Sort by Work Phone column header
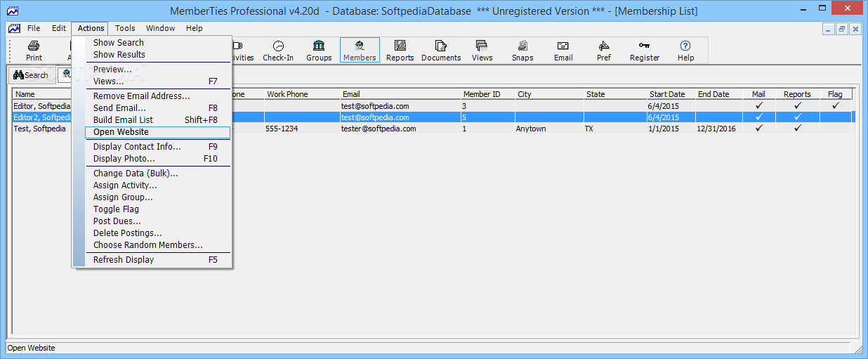 tap(302, 94)
